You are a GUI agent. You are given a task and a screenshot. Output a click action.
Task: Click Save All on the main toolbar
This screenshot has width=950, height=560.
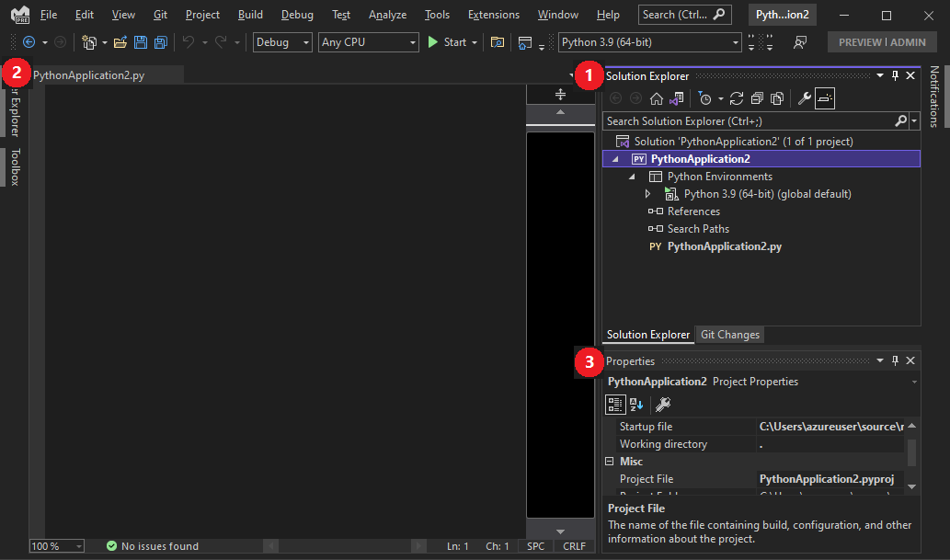tap(160, 42)
